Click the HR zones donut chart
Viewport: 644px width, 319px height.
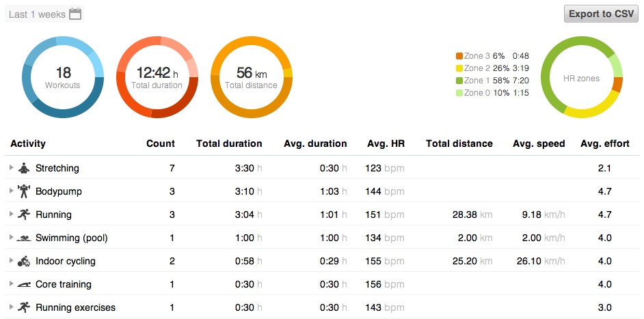click(581, 77)
